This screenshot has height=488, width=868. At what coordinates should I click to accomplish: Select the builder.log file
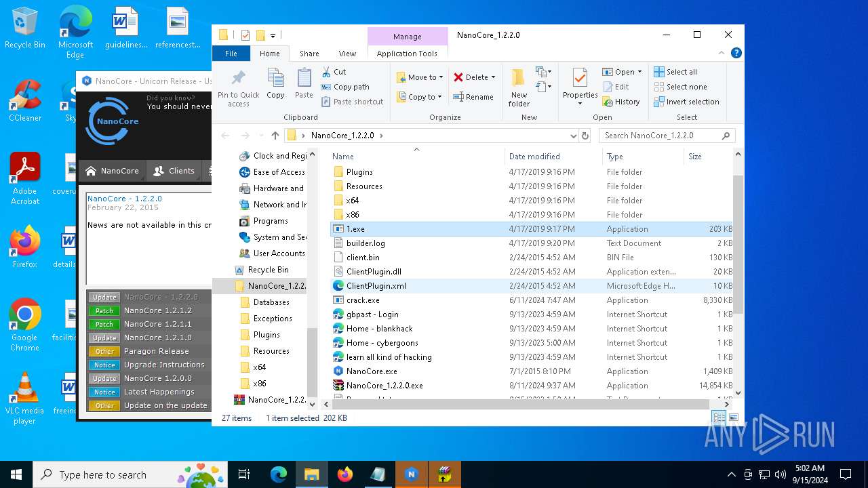(x=366, y=243)
